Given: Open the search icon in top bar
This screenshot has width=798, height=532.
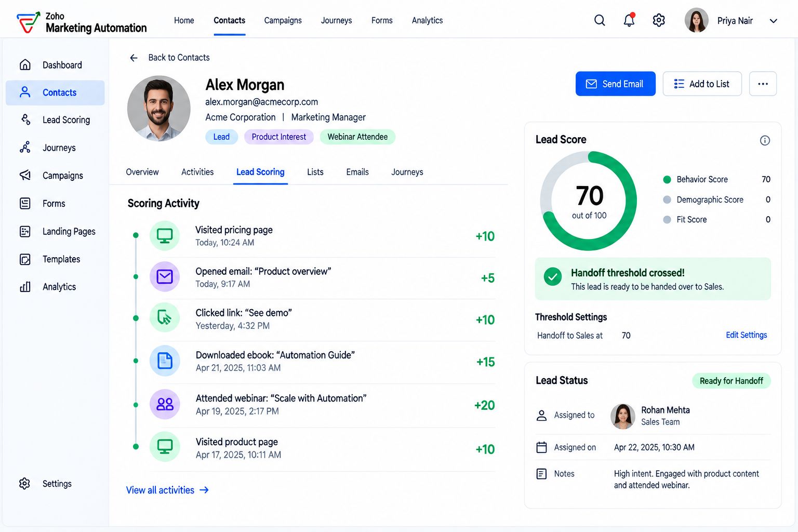Looking at the screenshot, I should coord(600,20).
